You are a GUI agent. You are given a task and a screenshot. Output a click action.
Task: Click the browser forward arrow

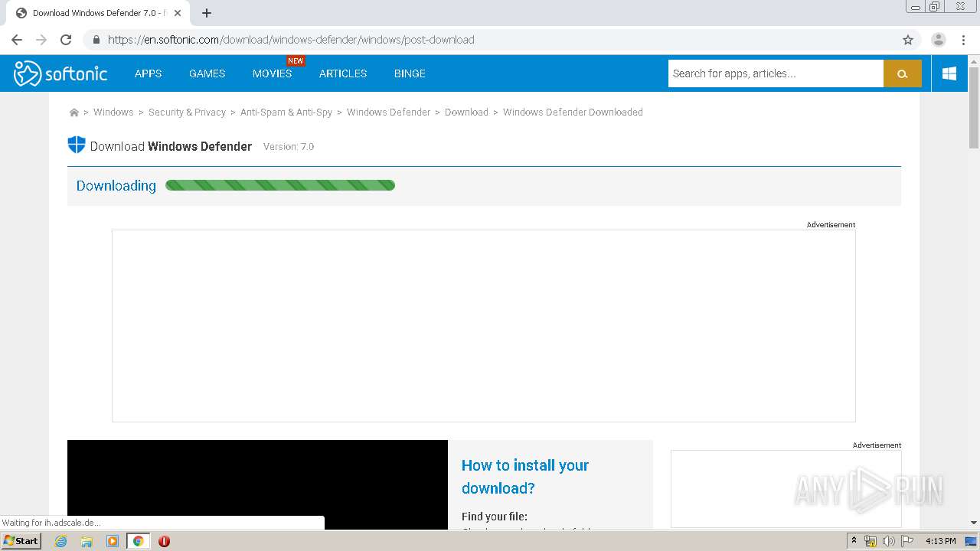pyautogui.click(x=41, y=40)
